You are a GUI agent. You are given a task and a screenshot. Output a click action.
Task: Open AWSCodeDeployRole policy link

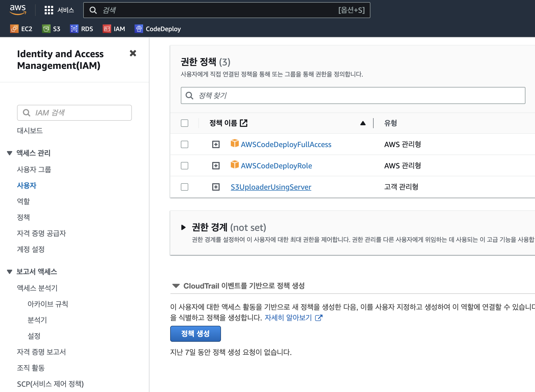click(277, 166)
